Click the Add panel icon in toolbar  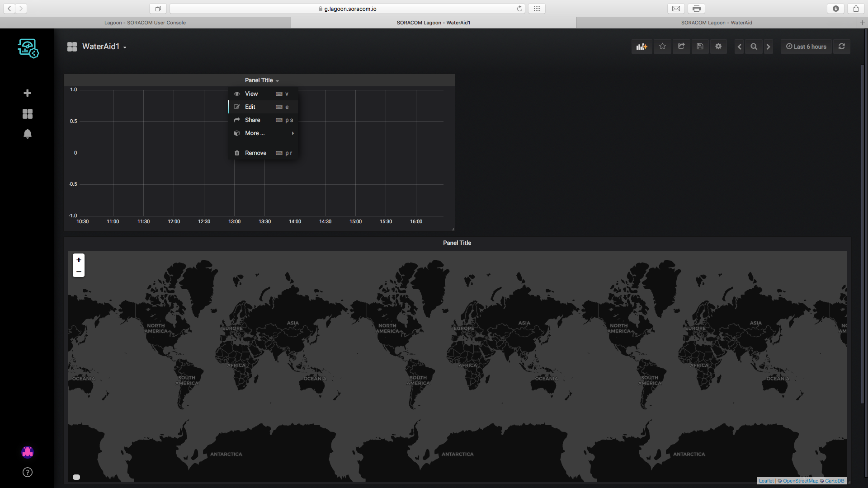point(642,47)
